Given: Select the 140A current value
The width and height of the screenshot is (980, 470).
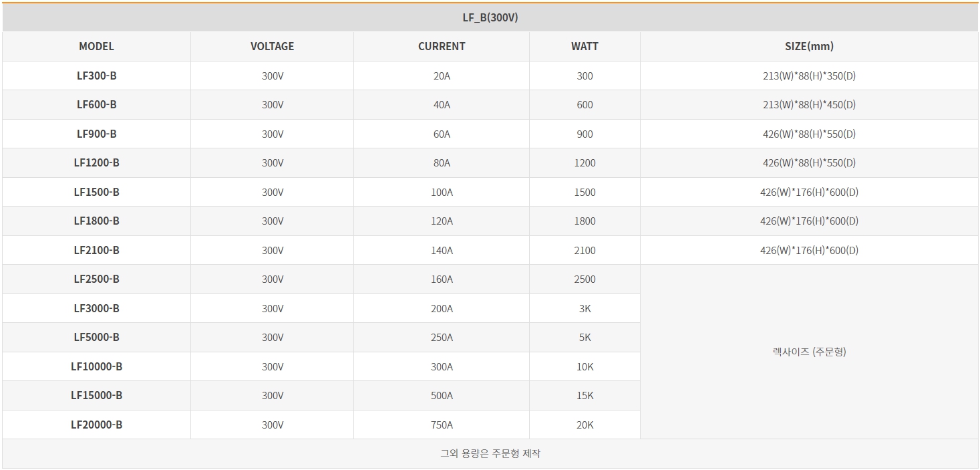Looking at the screenshot, I should point(442,250).
